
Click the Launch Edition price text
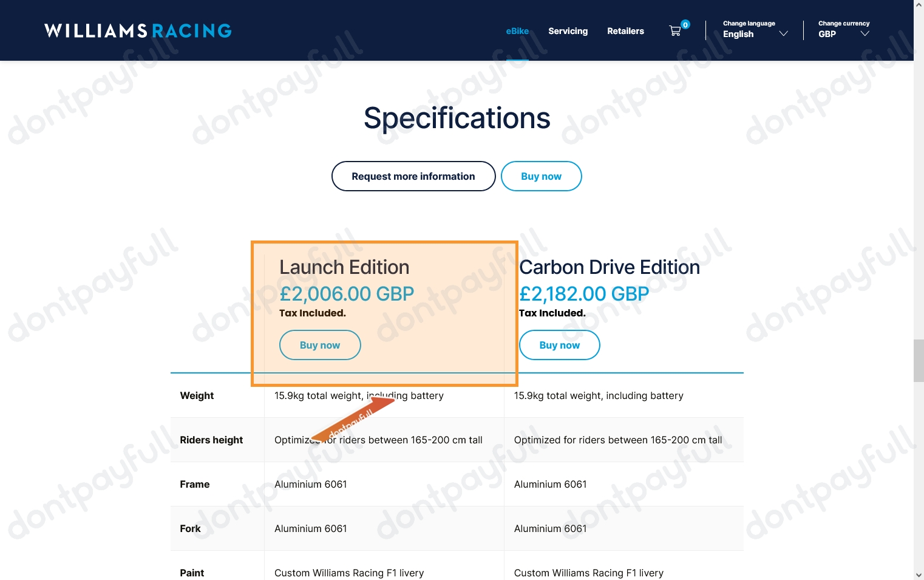tap(347, 294)
